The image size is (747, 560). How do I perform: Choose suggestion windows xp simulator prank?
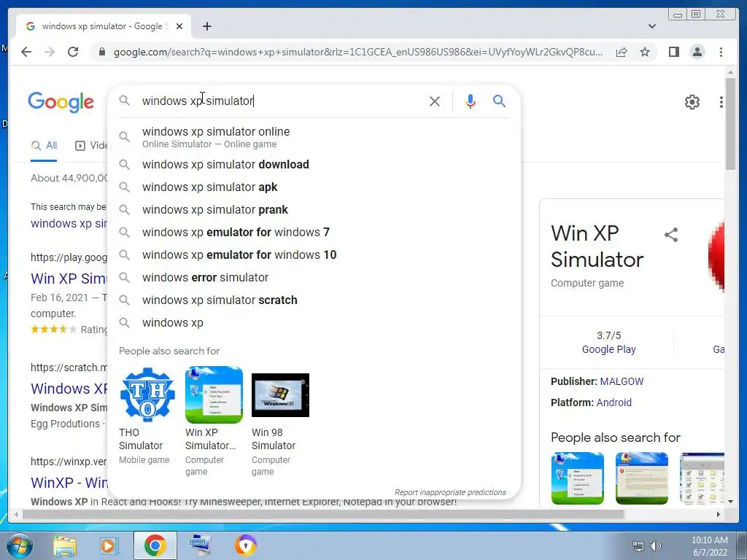pyautogui.click(x=314, y=209)
